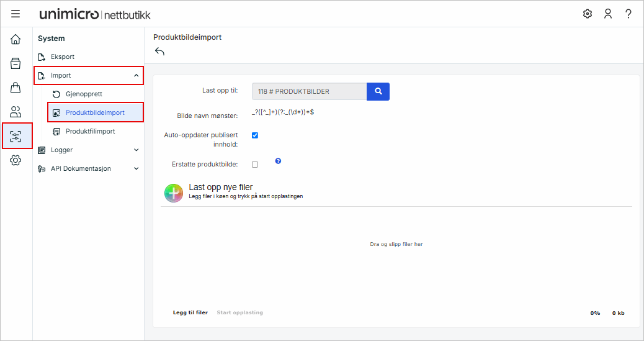Click the unimicro nettbutikk logo
The image size is (644, 341).
point(96,14)
